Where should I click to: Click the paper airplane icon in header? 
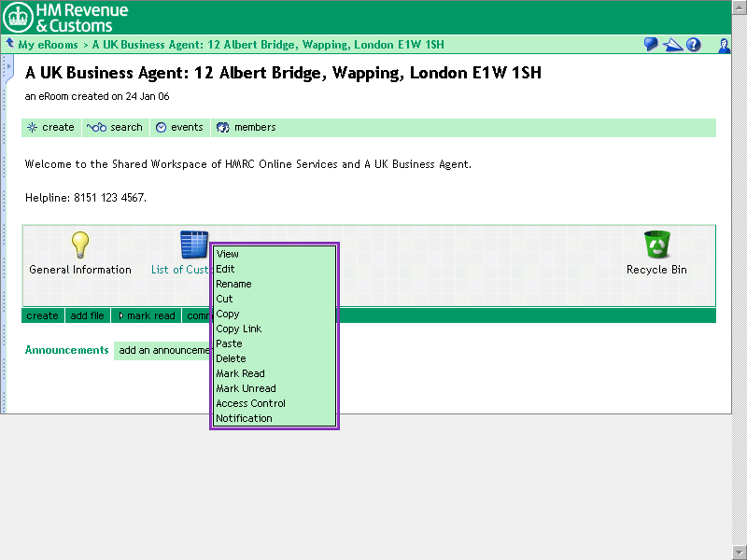pos(672,45)
